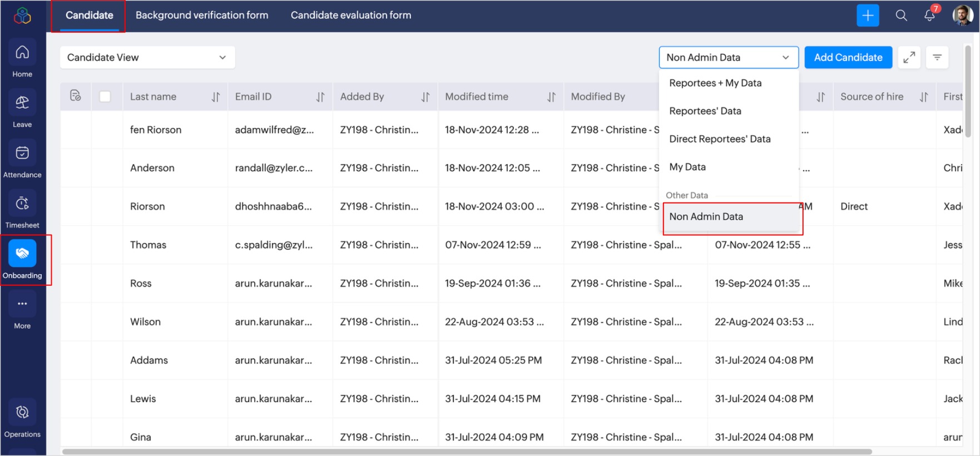The height and width of the screenshot is (456, 980).
Task: Switch to Background verification form tab
Action: pyautogui.click(x=202, y=16)
